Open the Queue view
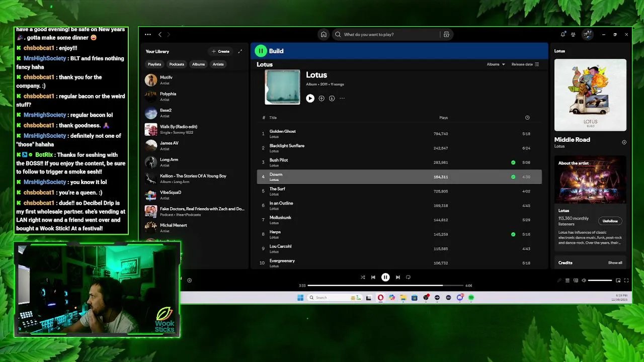 click(568, 280)
